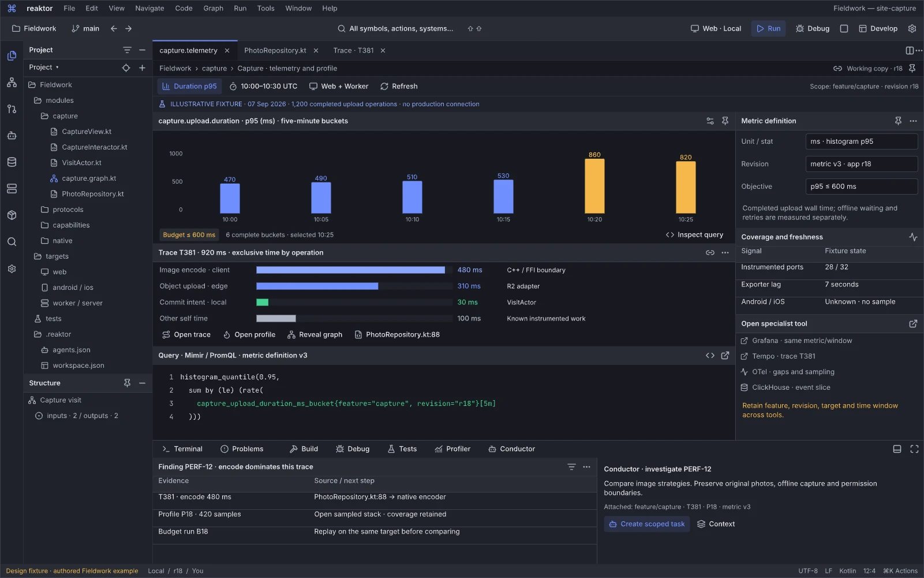The height and width of the screenshot is (578, 924).
Task: Click Coverage and freshness activity icon
Action: click(913, 237)
